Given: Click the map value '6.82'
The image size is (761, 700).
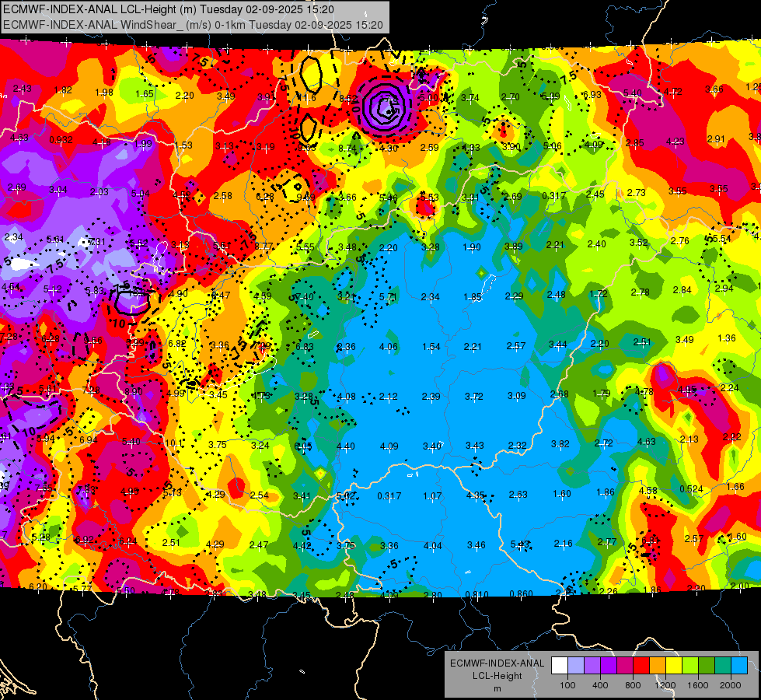Looking at the screenshot, I should coord(177,344).
